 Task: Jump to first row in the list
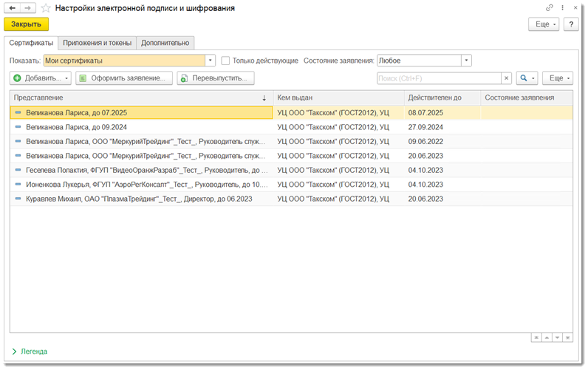coord(536,338)
